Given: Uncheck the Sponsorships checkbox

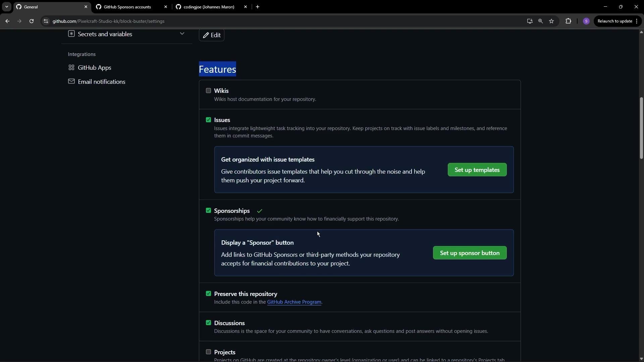Looking at the screenshot, I should (x=208, y=210).
